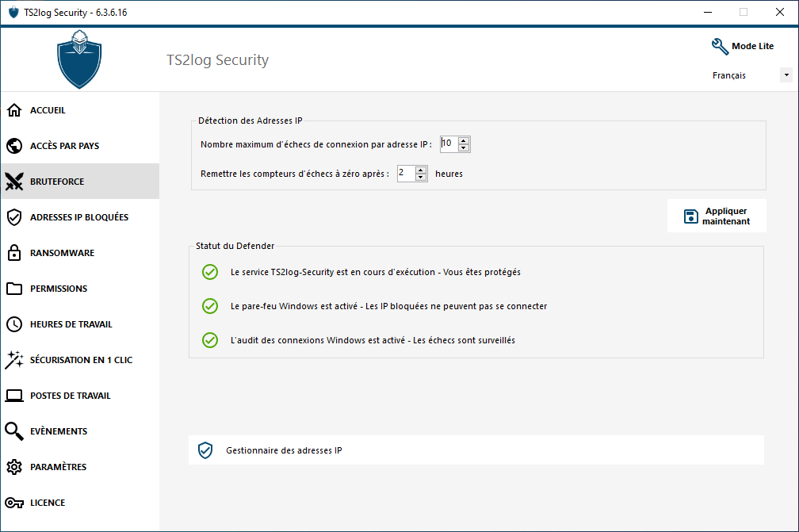Open Adresses IP bloquées page
Image resolution: width=799 pixels, height=532 pixels.
[80, 217]
